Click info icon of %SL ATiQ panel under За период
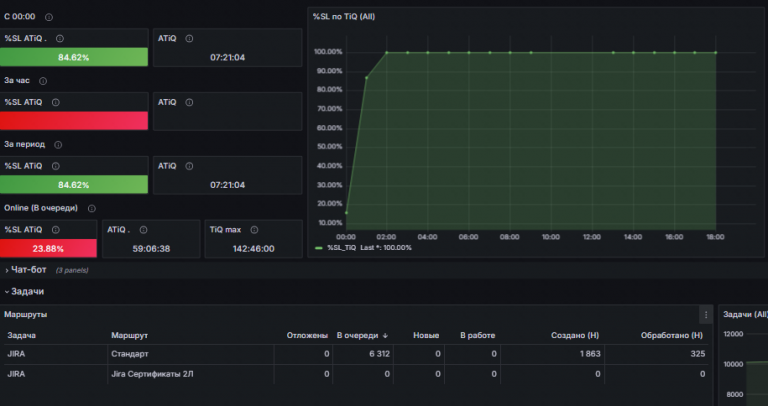The width and height of the screenshot is (768, 406). (x=56, y=166)
